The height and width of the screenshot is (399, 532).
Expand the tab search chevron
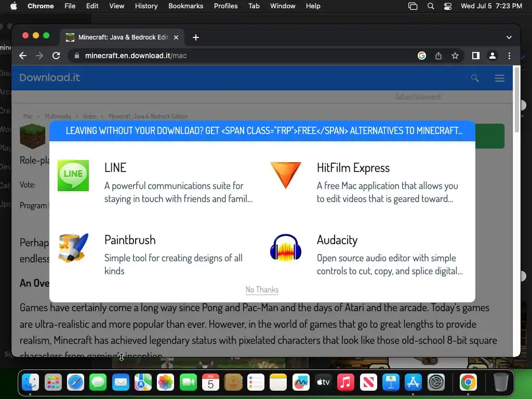(x=509, y=37)
